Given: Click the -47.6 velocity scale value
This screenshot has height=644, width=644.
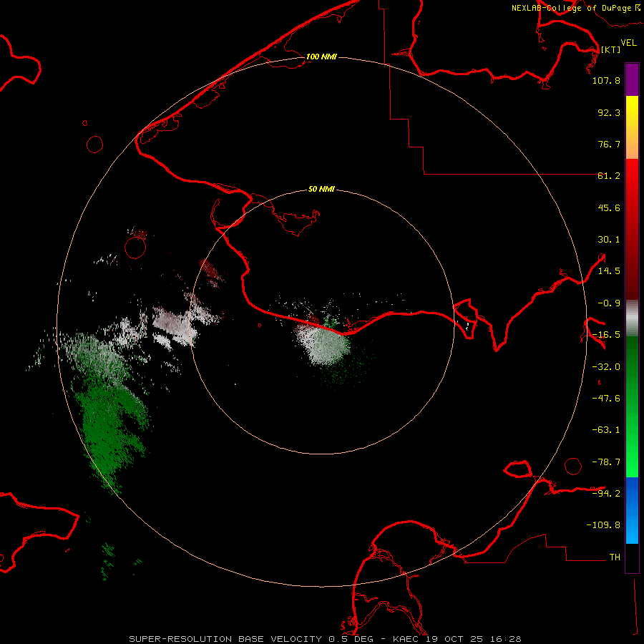Looking at the screenshot, I should pos(606,399).
